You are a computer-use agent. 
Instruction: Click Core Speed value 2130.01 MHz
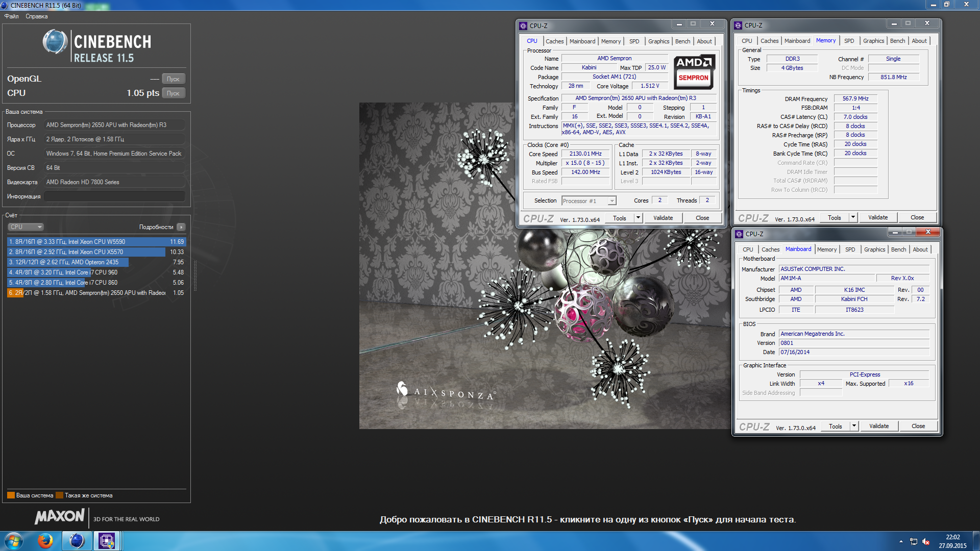(585, 154)
